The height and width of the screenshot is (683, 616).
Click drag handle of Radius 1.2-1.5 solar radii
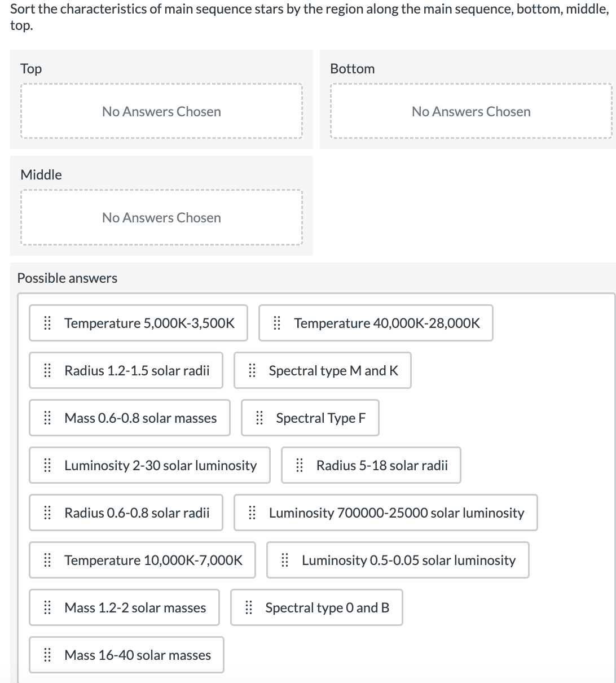click(x=48, y=370)
